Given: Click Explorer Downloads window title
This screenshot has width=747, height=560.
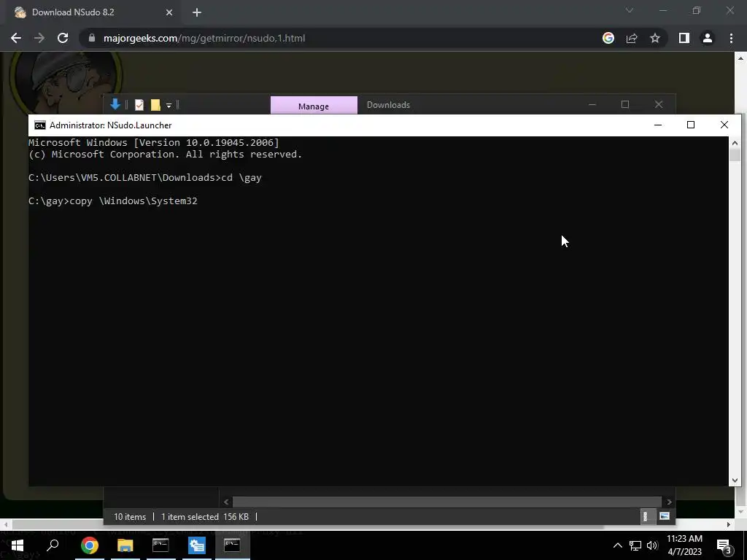Looking at the screenshot, I should click(x=388, y=105).
